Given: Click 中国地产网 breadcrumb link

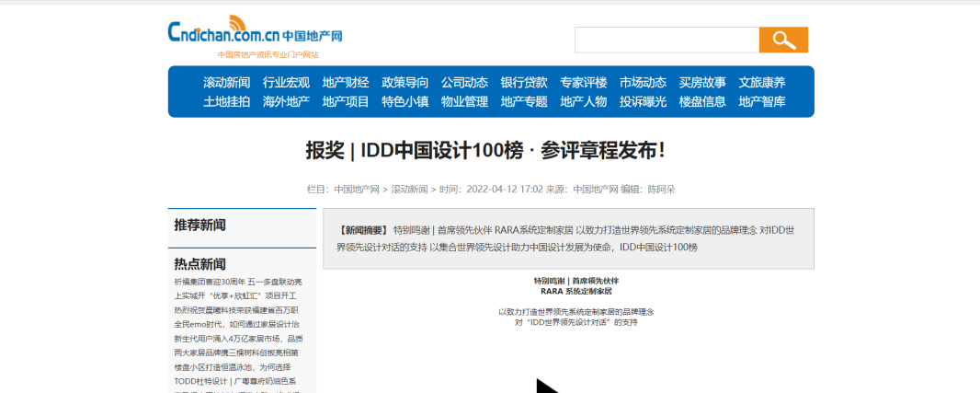Looking at the screenshot, I should click(357, 189).
